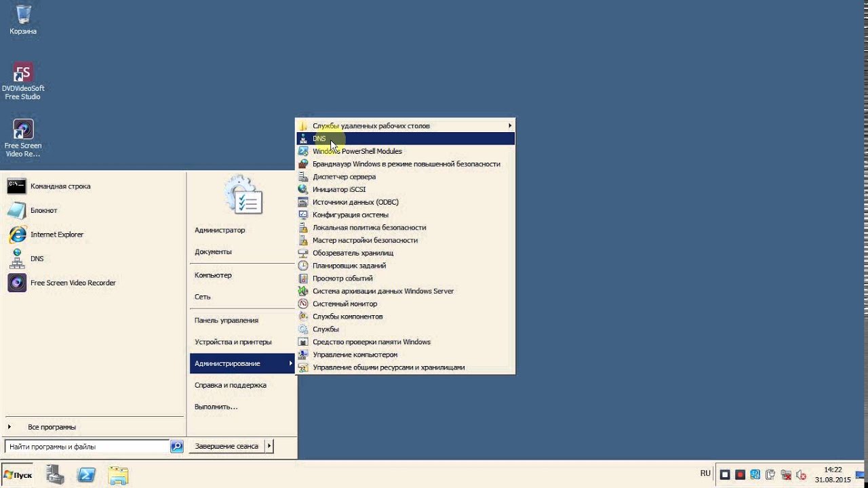Open Брандмауэр Windows в режиме повышенной безопасности
Image resolution: width=868 pixels, height=488 pixels.
coord(406,164)
